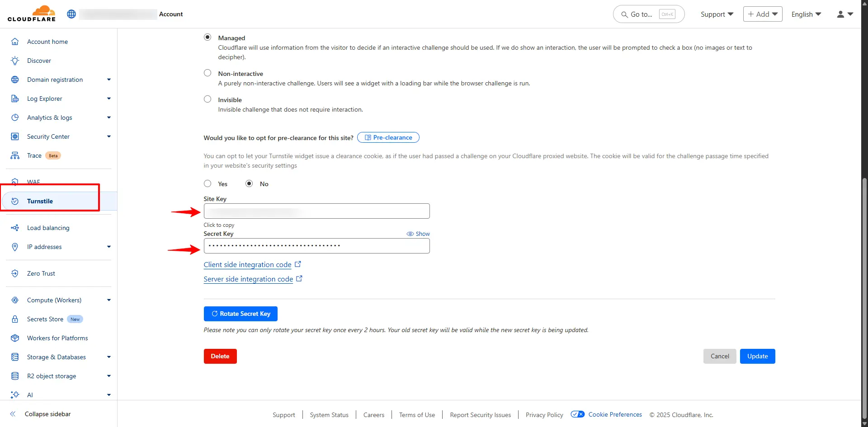This screenshot has height=427, width=868.
Task: Choose No for pre-clearance
Action: point(249,183)
